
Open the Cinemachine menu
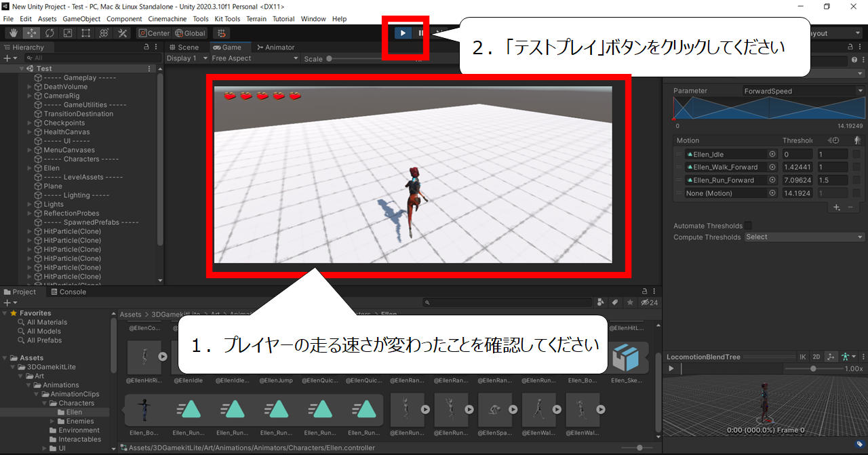168,19
